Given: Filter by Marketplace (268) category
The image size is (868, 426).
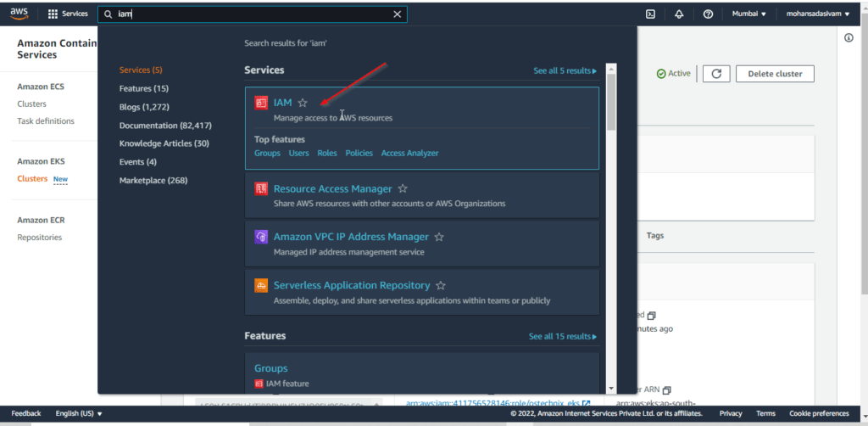Looking at the screenshot, I should point(153,180).
